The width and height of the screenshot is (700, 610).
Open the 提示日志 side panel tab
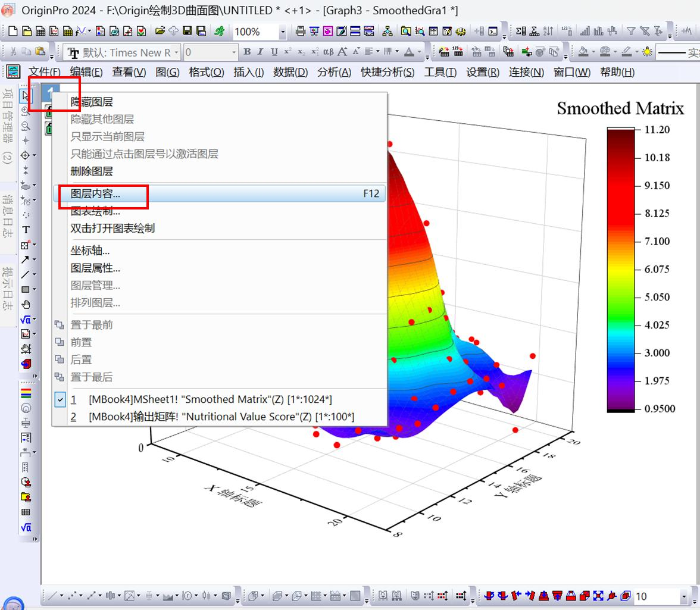point(8,288)
